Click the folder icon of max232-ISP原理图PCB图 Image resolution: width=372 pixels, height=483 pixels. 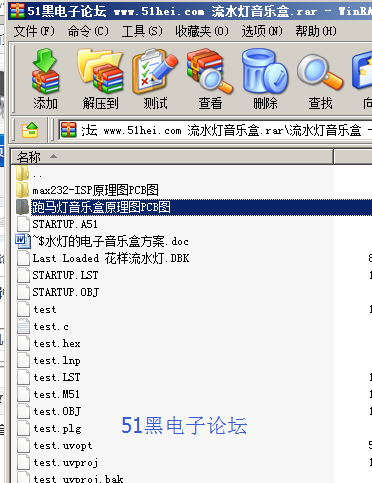[x=22, y=190]
